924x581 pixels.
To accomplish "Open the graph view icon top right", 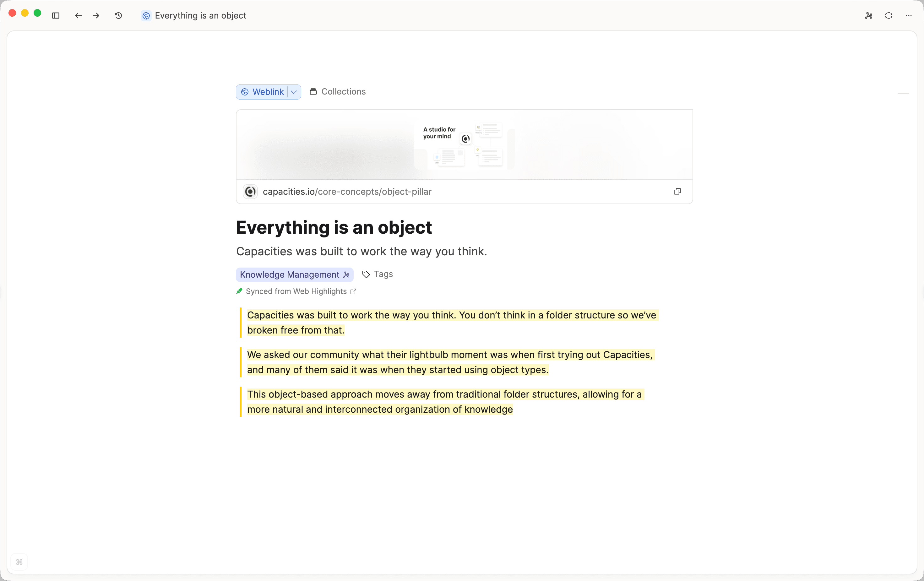I will tap(868, 16).
